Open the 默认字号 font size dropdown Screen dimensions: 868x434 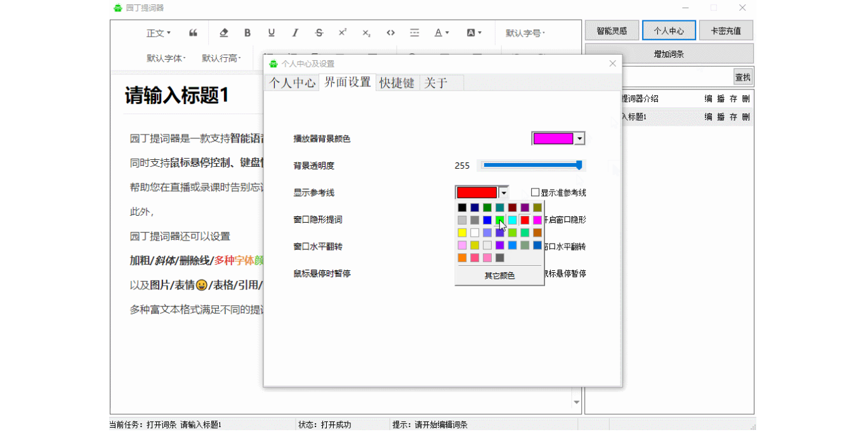point(525,33)
